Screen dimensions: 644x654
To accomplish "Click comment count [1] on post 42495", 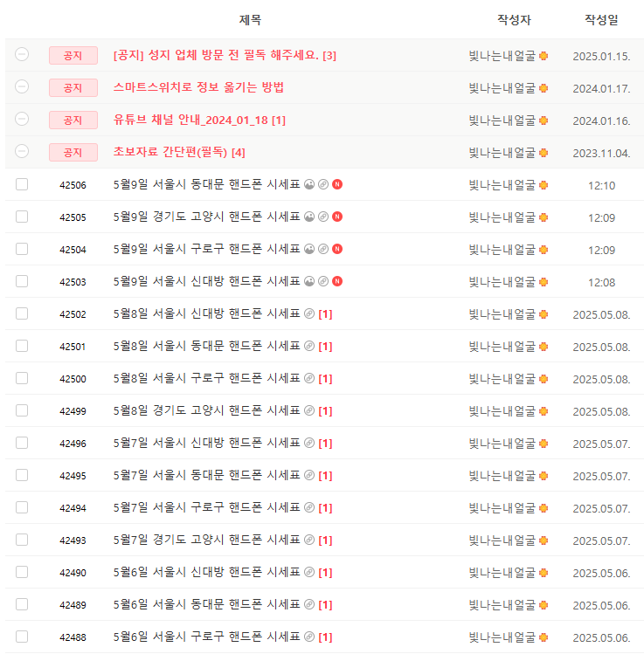I will pyautogui.click(x=325, y=476).
